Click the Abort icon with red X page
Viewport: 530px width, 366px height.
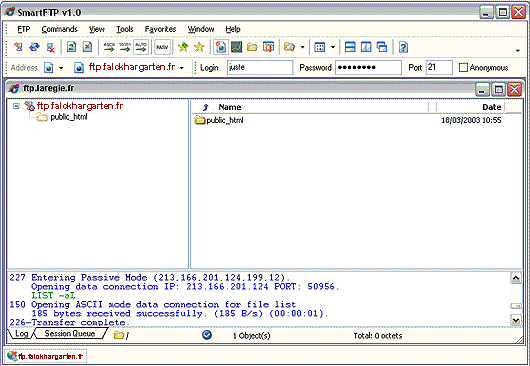[88, 47]
